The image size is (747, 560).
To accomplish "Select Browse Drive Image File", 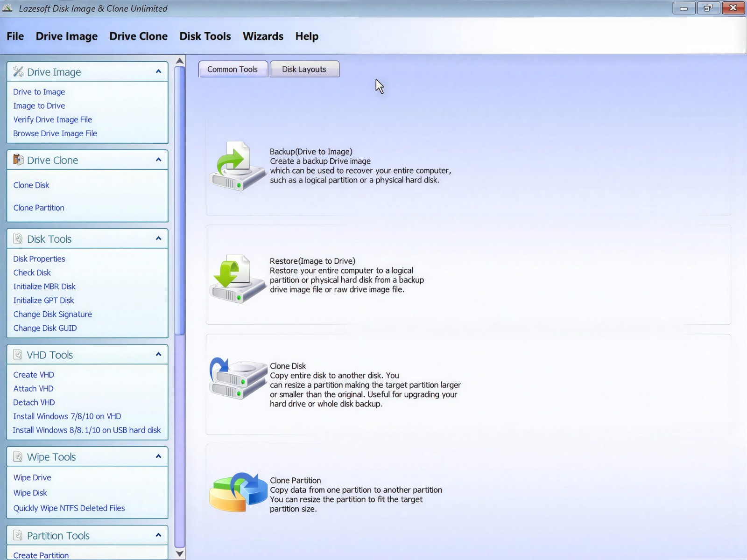I will pos(55,133).
